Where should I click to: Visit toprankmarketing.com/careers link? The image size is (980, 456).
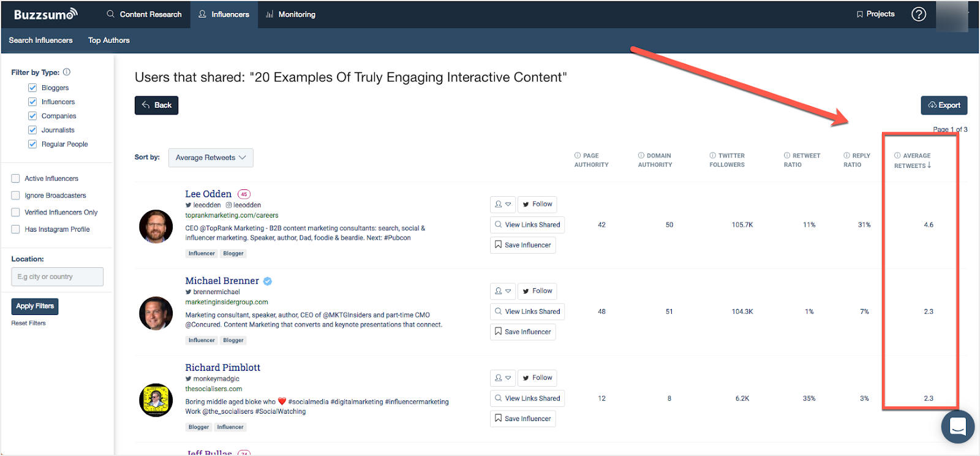232,216
